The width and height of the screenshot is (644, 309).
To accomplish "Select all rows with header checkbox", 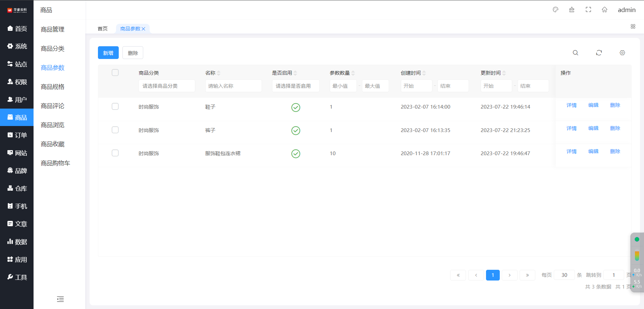I will (115, 73).
